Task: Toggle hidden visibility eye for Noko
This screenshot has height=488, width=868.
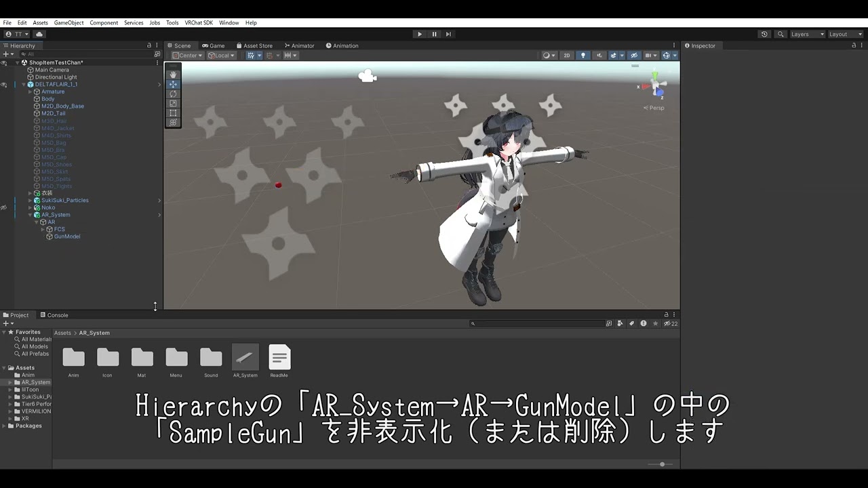Action: click(3, 207)
